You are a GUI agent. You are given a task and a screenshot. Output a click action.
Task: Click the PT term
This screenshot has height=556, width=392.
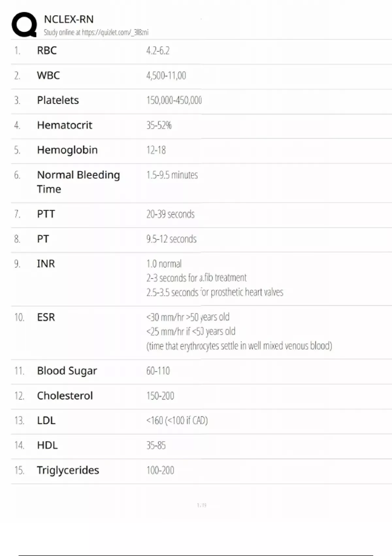click(43, 239)
